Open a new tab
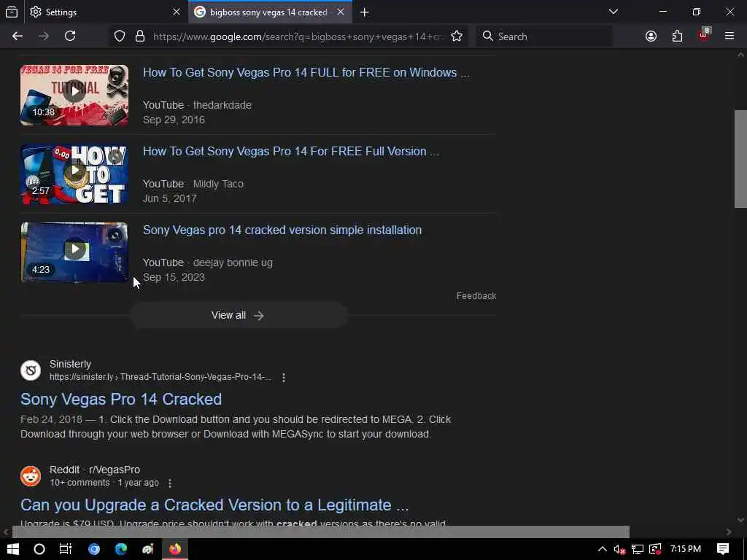This screenshot has width=747, height=560. 365,12
